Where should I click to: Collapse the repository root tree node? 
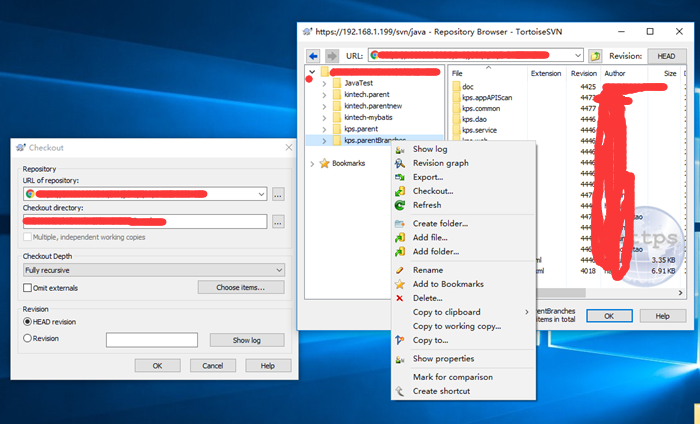[312, 71]
